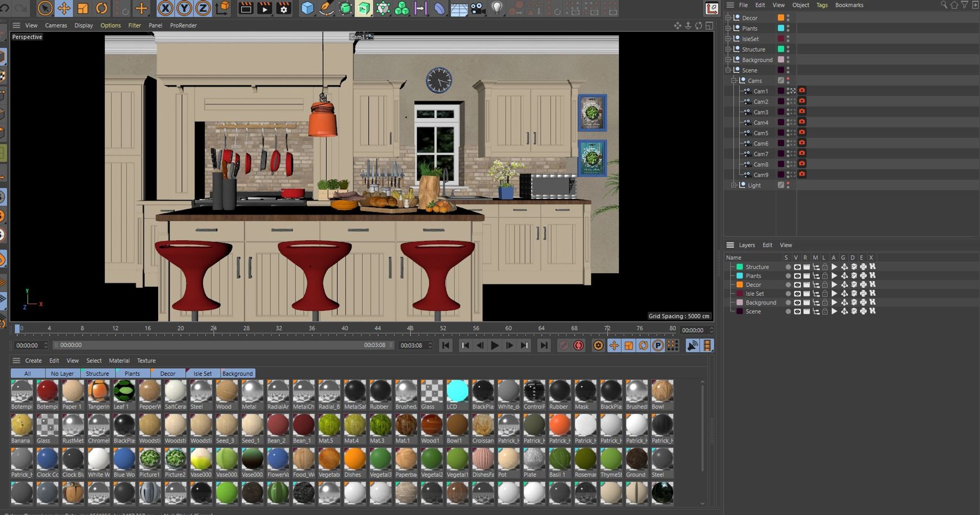The height and width of the screenshot is (515, 980).
Task: Open Object Manager Tags menu
Action: (822, 5)
